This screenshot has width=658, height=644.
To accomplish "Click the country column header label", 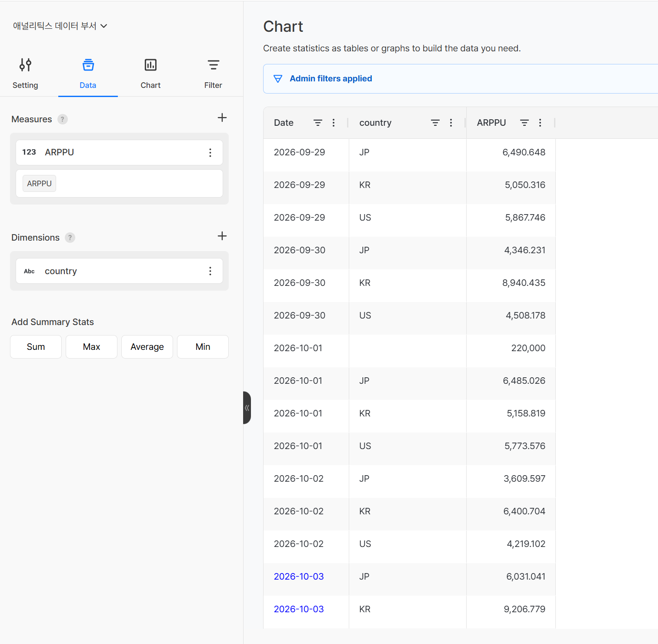I will (375, 123).
